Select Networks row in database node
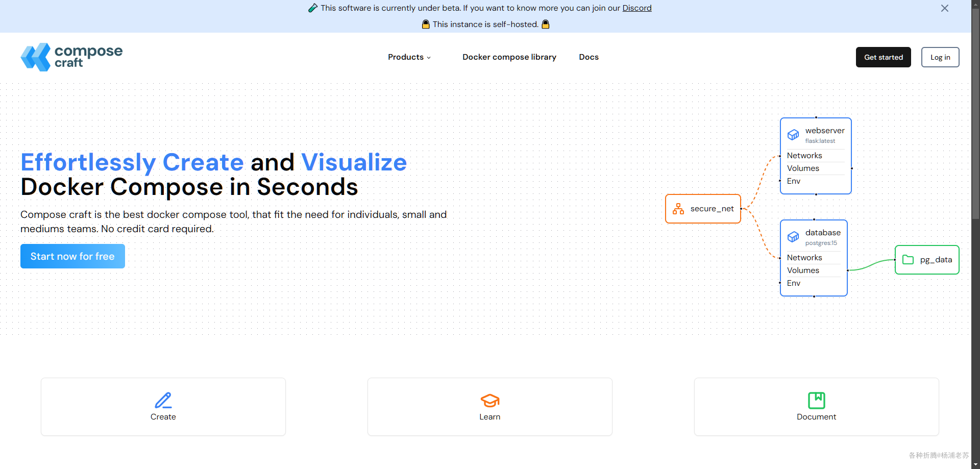 click(x=814, y=258)
